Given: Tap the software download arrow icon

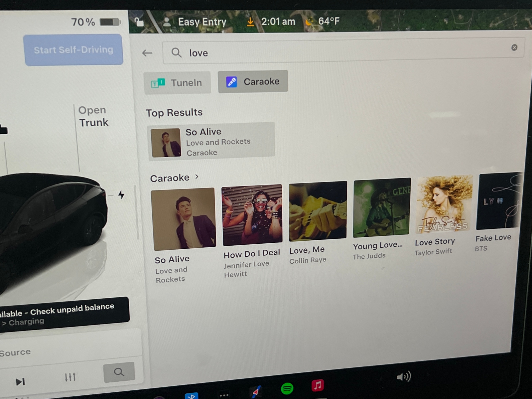Looking at the screenshot, I should point(250,22).
